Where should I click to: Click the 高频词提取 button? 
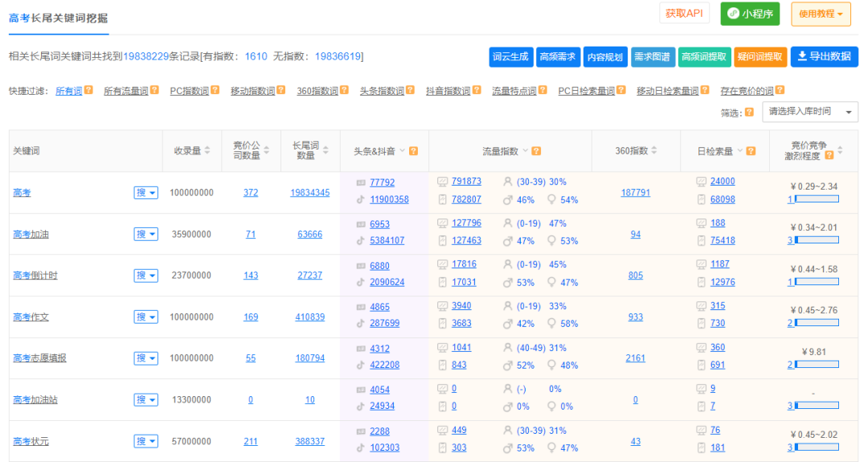tap(704, 57)
